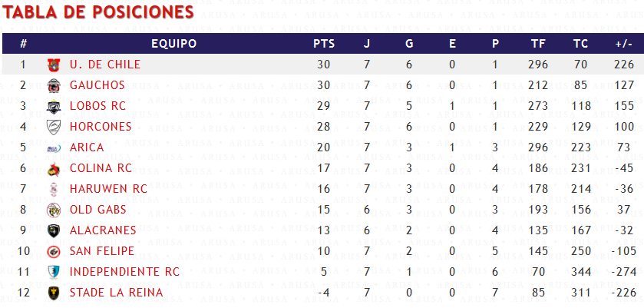The image size is (644, 308).
Task: Click the San Felipe team logo
Action: coord(54,252)
